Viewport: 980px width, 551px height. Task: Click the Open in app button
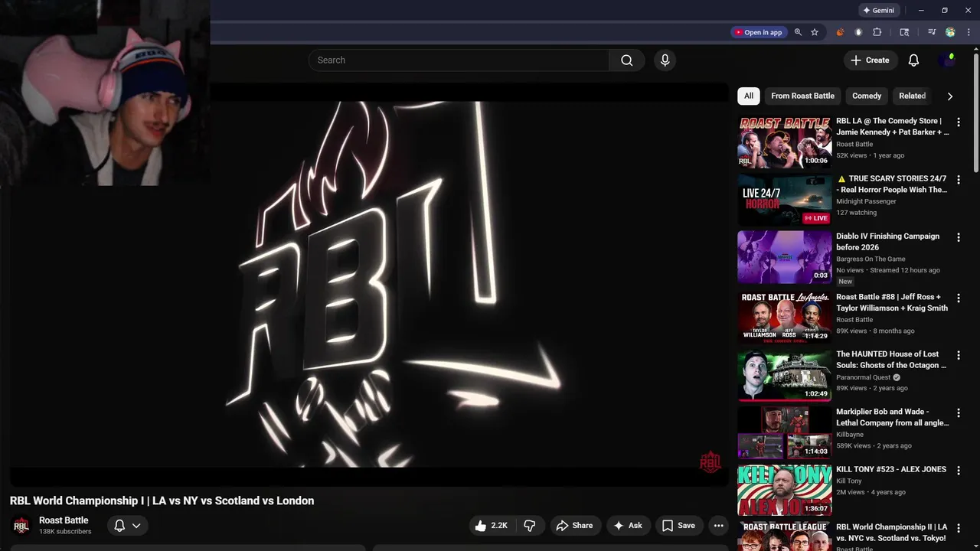[758, 32]
